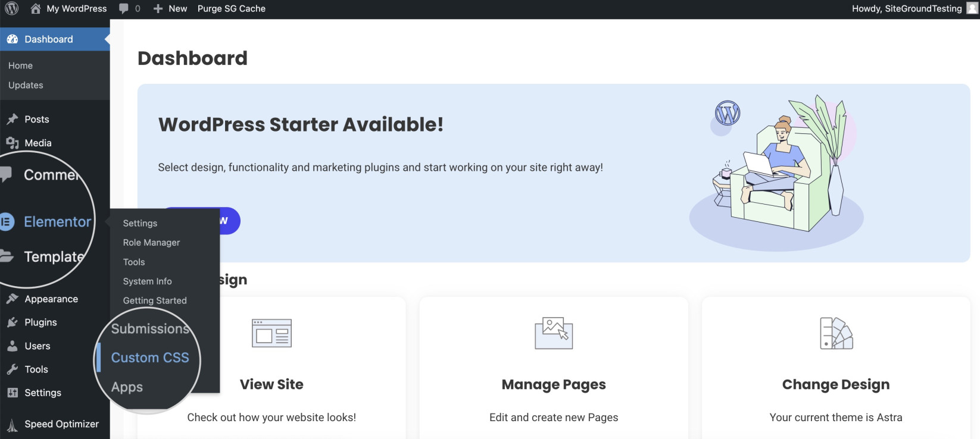Choose Role Manager in Elementor submenu
The width and height of the screenshot is (980, 439).
[x=151, y=243]
